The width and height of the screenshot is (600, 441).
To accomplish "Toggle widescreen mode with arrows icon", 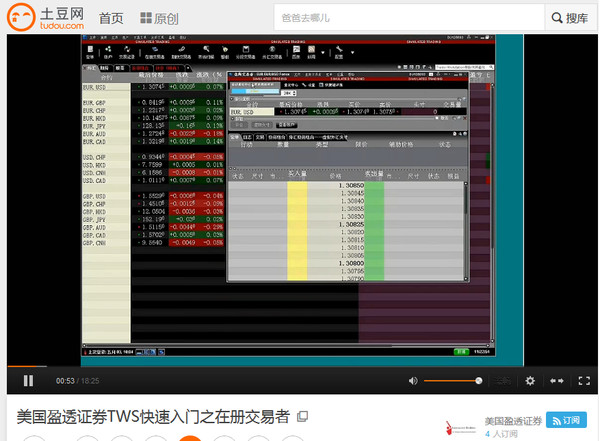I will pos(557,381).
